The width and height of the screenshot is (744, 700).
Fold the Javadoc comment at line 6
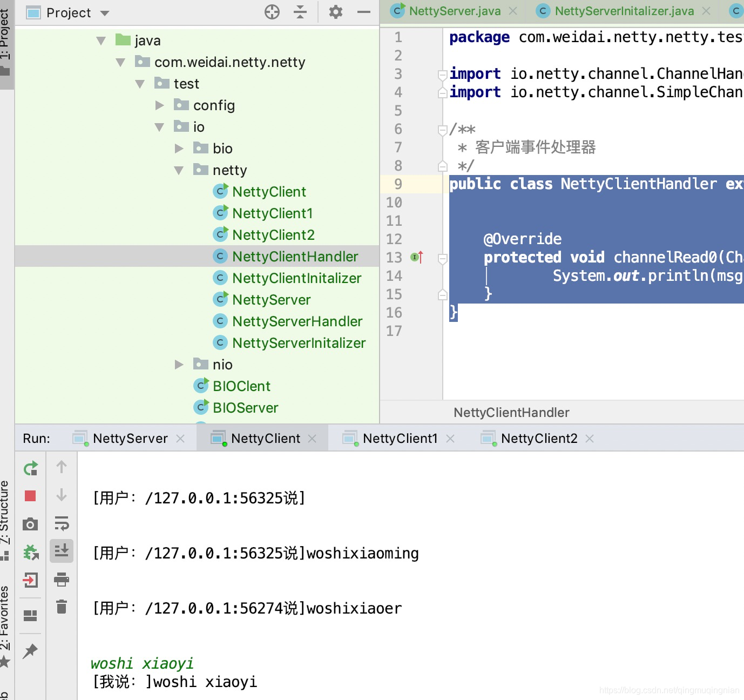tap(442, 130)
